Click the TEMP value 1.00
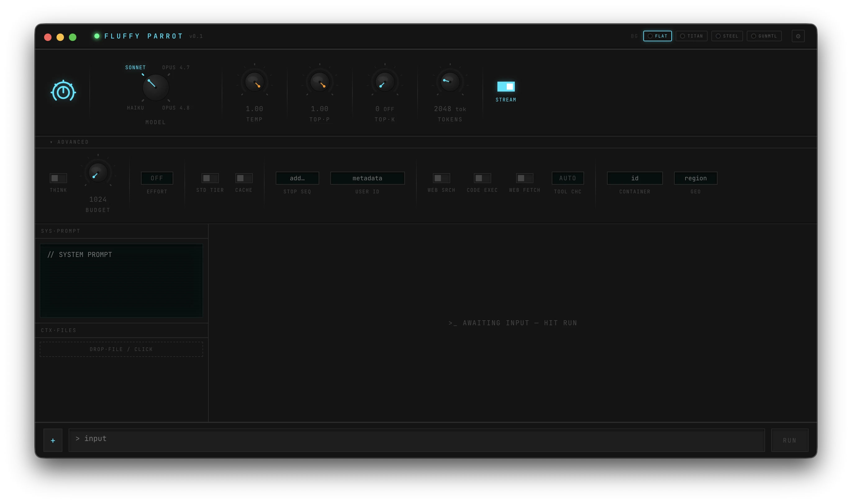The width and height of the screenshot is (852, 504). tap(254, 109)
